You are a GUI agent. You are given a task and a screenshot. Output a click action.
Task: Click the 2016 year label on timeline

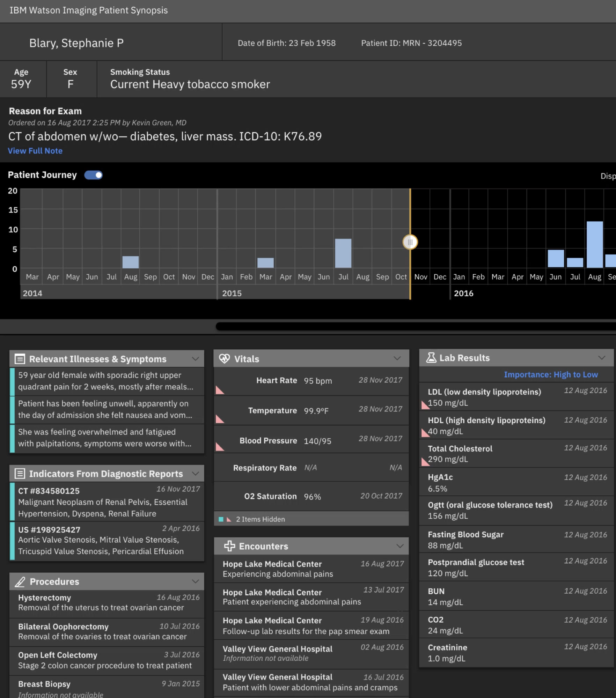tap(463, 293)
